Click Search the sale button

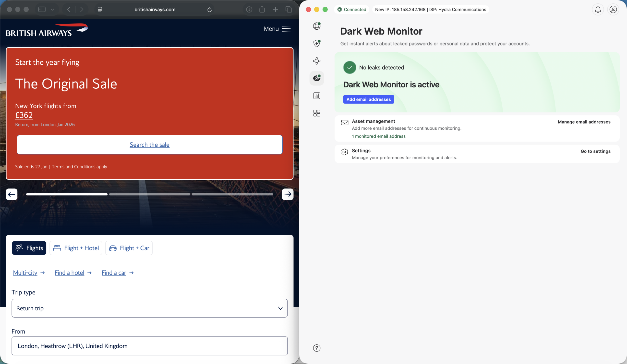coord(150,144)
